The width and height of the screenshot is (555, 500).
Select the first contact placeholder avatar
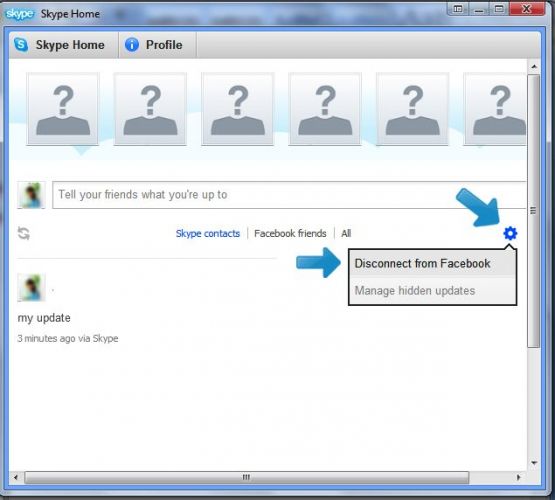(63, 109)
